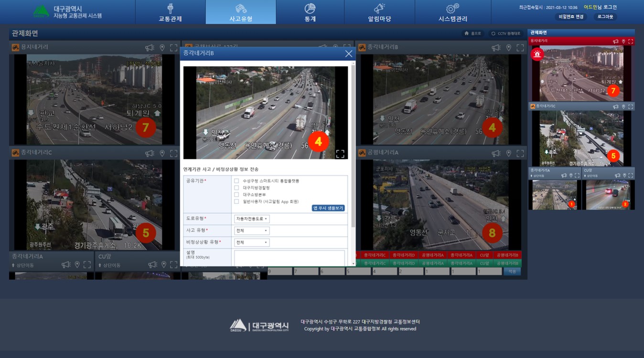Click map pin icon on main 종각네거리A panel

click(x=77, y=264)
